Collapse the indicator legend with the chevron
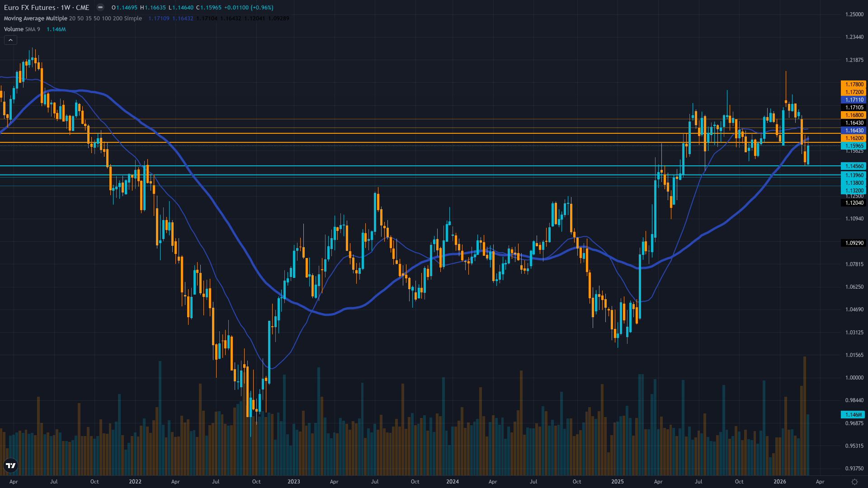The width and height of the screenshot is (868, 488). pos(11,40)
